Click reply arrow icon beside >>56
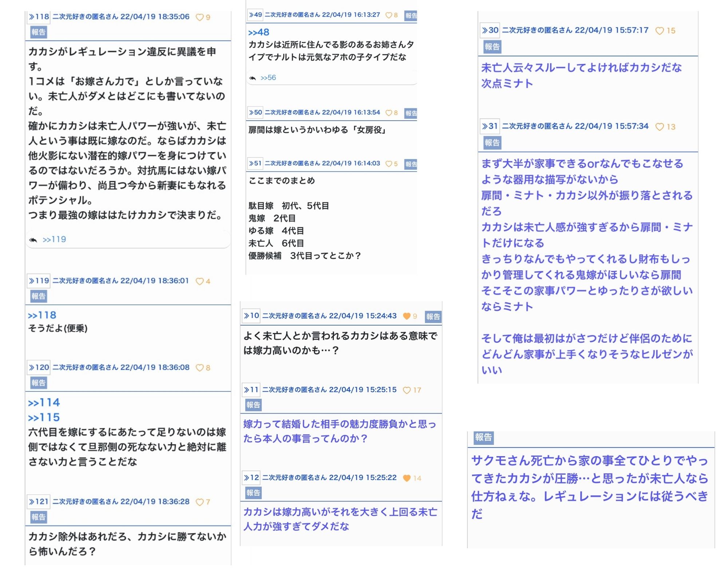Screen dimensions: 728x582 [253, 78]
